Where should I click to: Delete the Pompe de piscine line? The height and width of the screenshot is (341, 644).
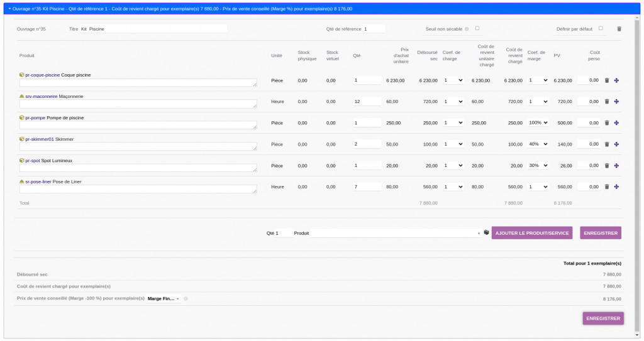tap(607, 123)
